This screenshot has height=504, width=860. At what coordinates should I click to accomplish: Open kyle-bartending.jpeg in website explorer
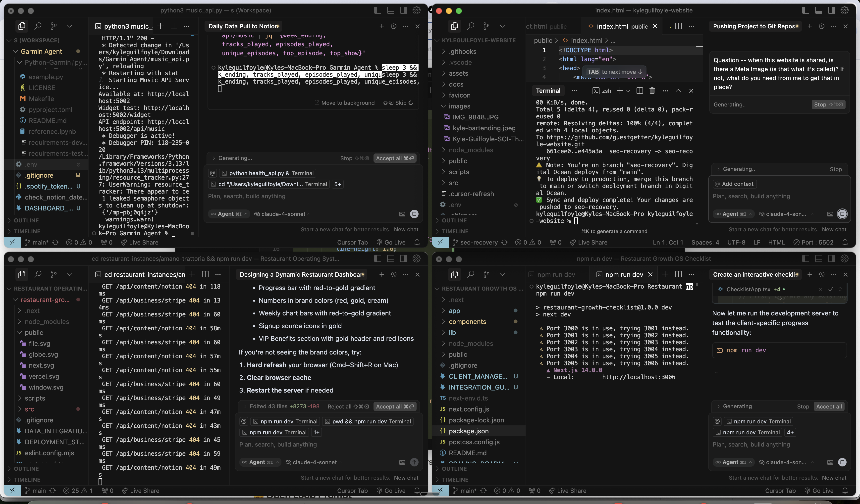pyautogui.click(x=484, y=128)
